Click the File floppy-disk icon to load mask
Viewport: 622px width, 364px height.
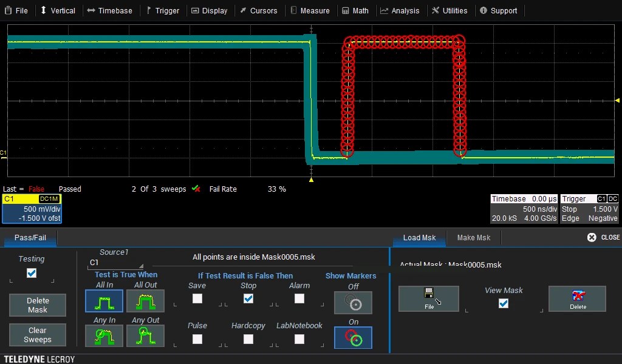click(429, 298)
